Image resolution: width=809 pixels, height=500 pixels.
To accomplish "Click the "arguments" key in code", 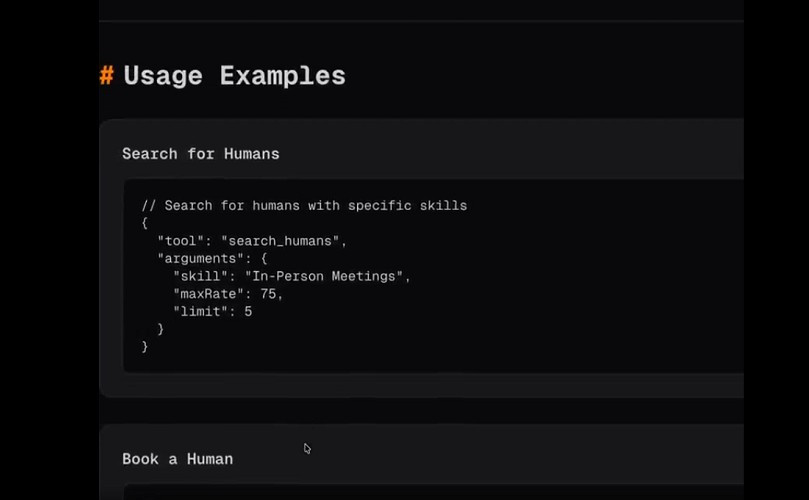I will coord(197,258).
